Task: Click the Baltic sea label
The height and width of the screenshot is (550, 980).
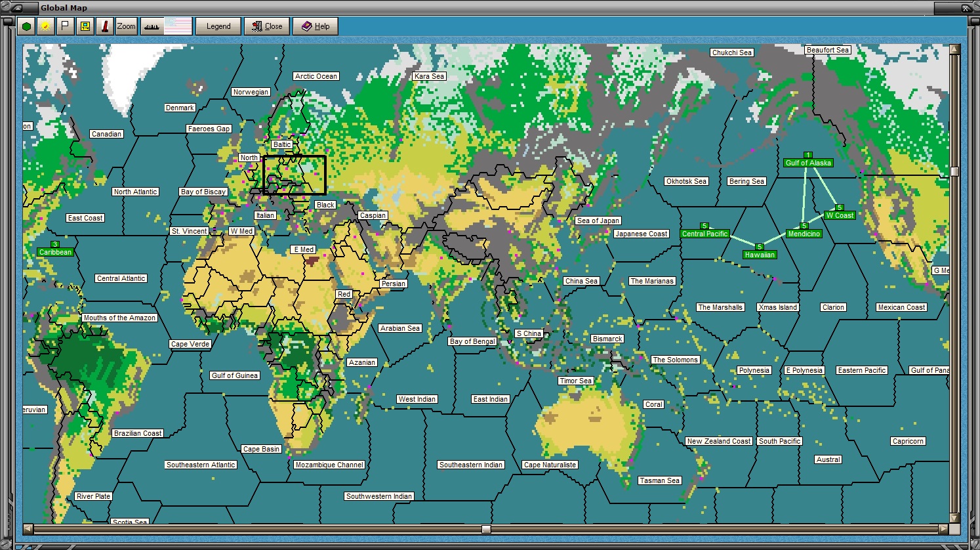Action: pos(282,144)
